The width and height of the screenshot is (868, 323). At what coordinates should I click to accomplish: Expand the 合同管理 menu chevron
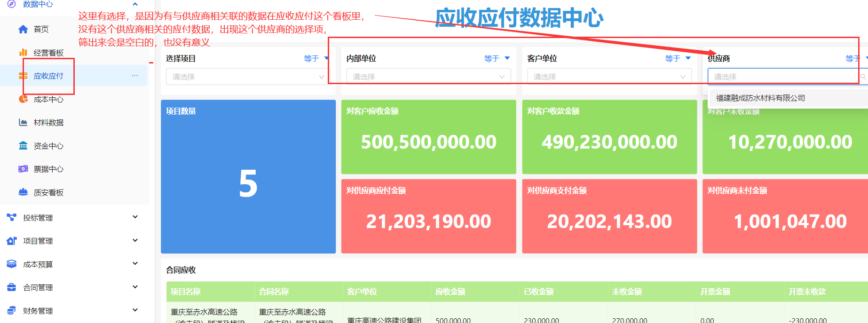[135, 287]
